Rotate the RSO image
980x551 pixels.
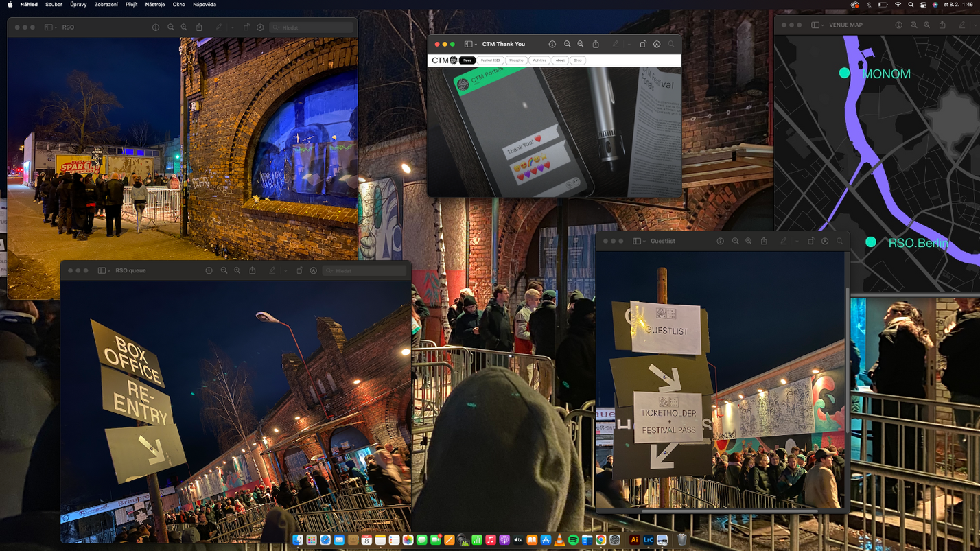(246, 27)
